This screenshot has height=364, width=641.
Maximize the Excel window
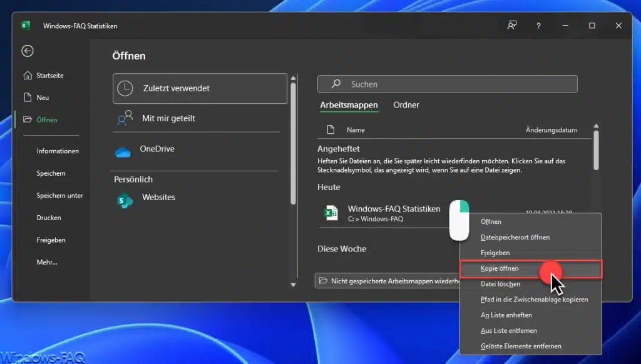coord(592,25)
